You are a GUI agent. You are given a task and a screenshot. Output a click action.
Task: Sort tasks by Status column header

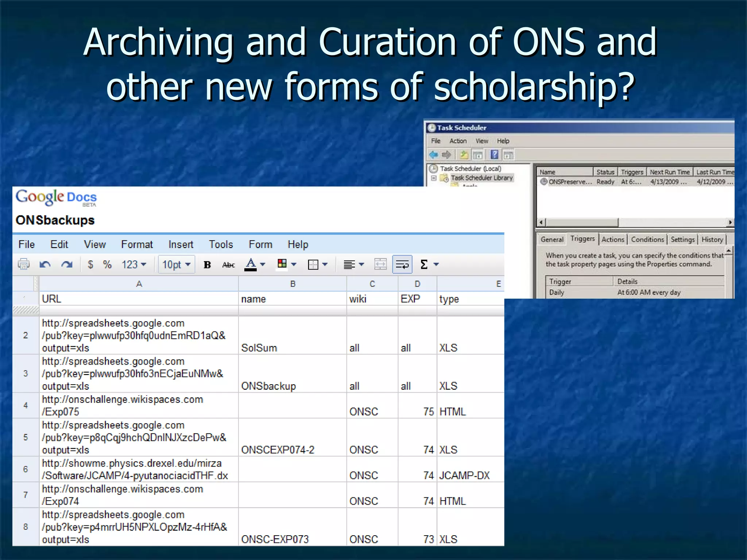(x=605, y=172)
